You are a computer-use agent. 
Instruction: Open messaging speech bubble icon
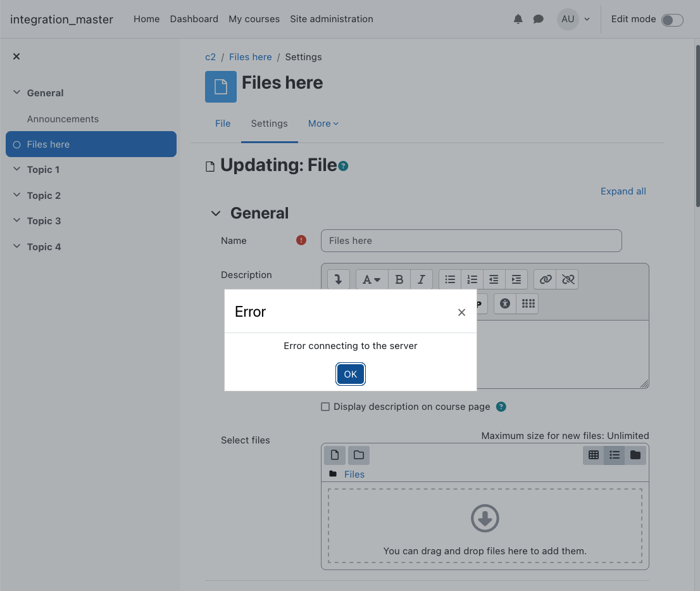point(539,19)
